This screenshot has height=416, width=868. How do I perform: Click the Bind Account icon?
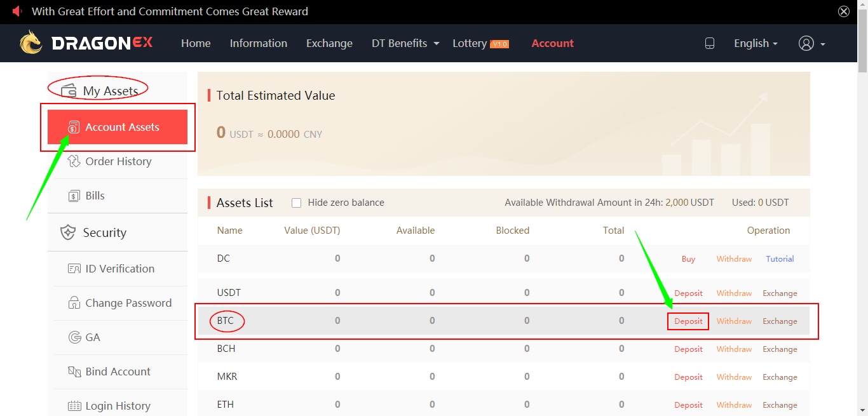point(74,372)
